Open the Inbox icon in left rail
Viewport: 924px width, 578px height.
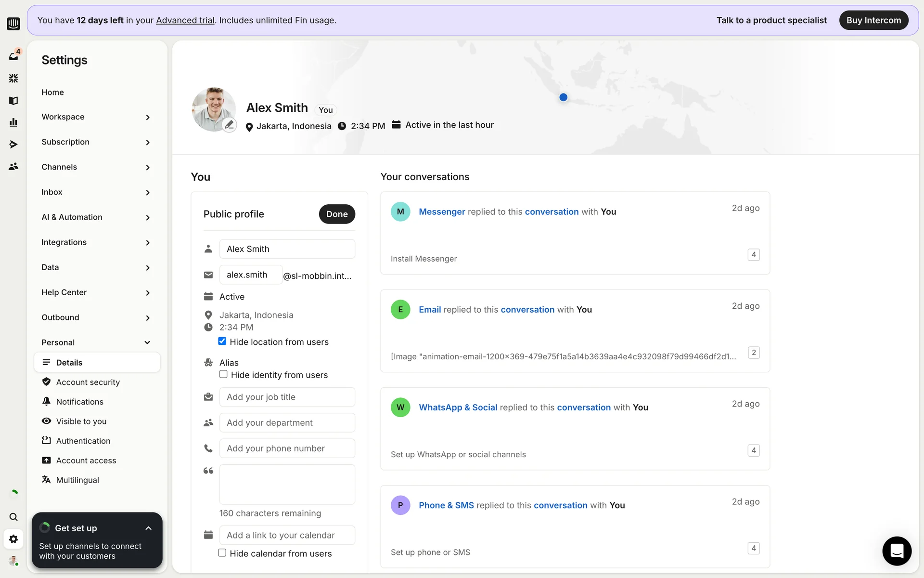pyautogui.click(x=13, y=56)
